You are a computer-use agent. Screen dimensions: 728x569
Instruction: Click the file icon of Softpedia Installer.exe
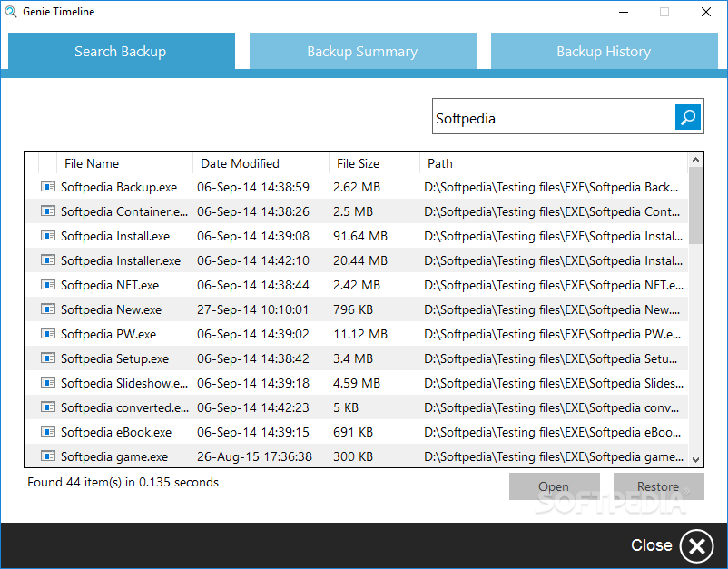(48, 260)
